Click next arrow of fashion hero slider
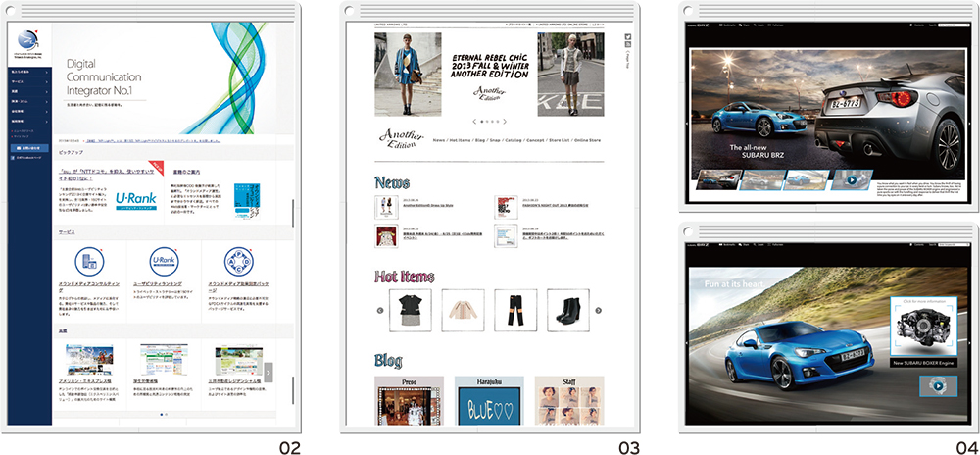 pyautogui.click(x=505, y=122)
